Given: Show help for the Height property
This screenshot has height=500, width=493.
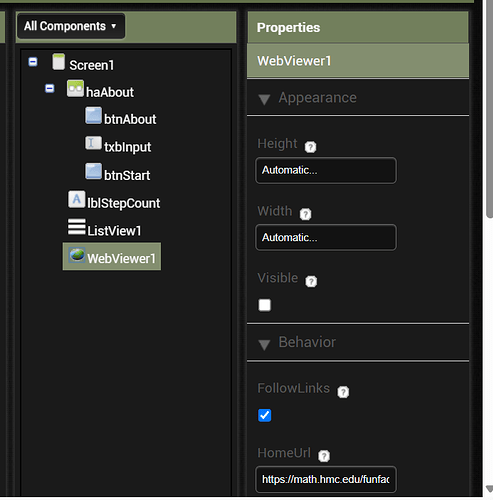Looking at the screenshot, I should (310, 147).
